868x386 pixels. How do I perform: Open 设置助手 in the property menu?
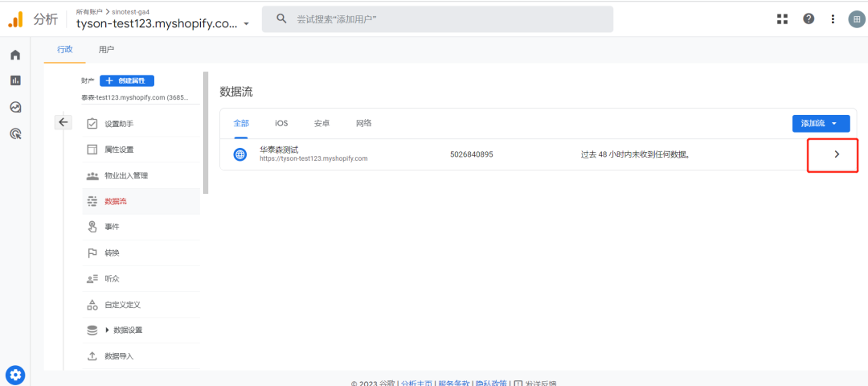119,124
